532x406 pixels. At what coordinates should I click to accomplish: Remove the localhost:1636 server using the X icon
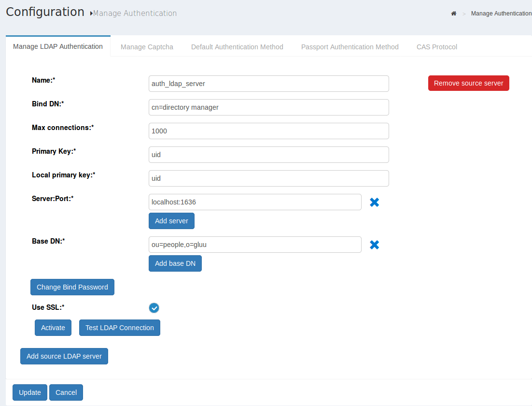[374, 202]
